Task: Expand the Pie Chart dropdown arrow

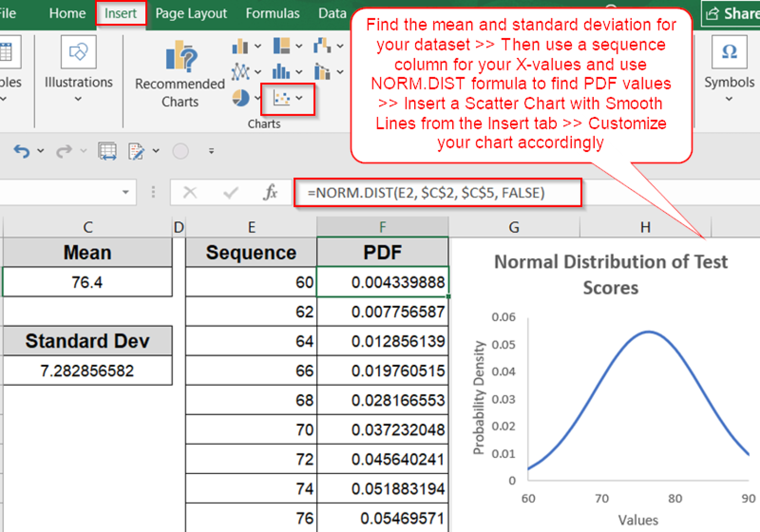Action: tap(258, 98)
